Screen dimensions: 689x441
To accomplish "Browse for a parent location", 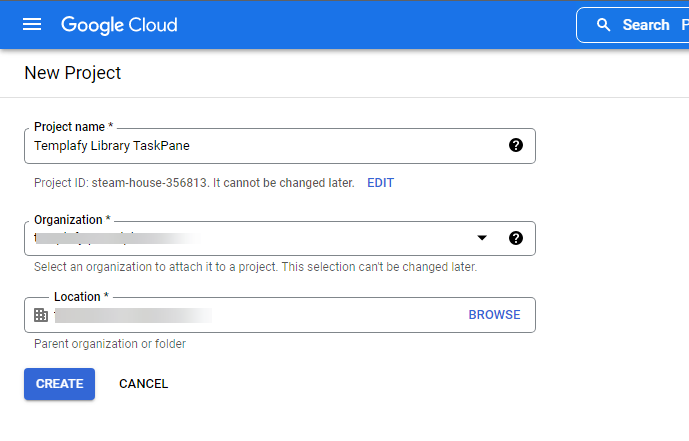I will [494, 315].
